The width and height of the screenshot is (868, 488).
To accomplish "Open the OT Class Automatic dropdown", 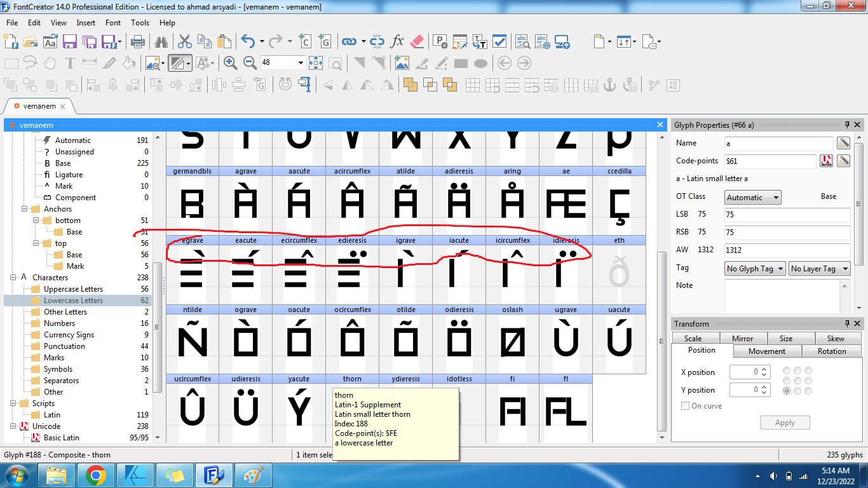I will point(753,198).
